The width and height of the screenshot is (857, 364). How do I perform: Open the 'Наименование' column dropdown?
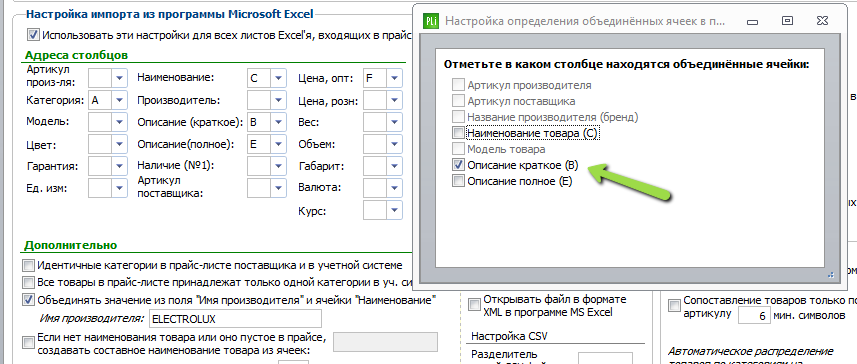point(278,79)
